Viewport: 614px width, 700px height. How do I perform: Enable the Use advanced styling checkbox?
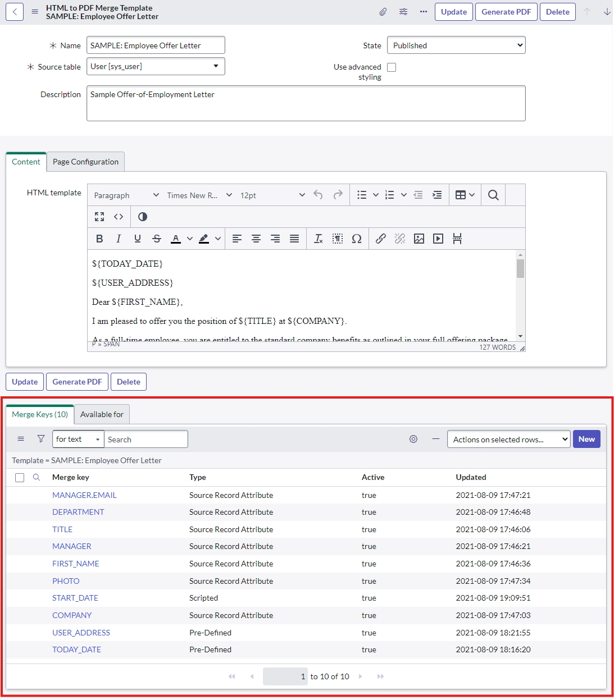(392, 67)
